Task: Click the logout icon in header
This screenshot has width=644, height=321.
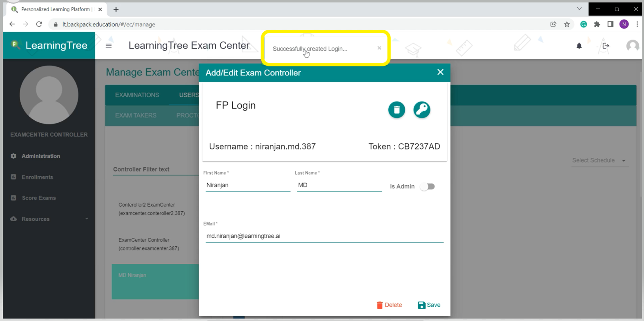Action: pos(606,46)
